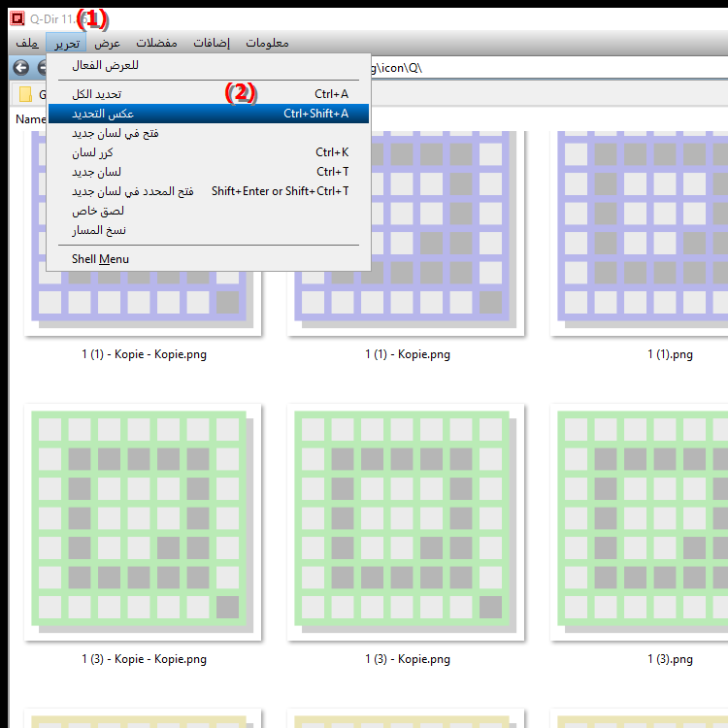
Task: Click لسان جديد (Ctrl+T) menu entry
Action: (x=209, y=172)
